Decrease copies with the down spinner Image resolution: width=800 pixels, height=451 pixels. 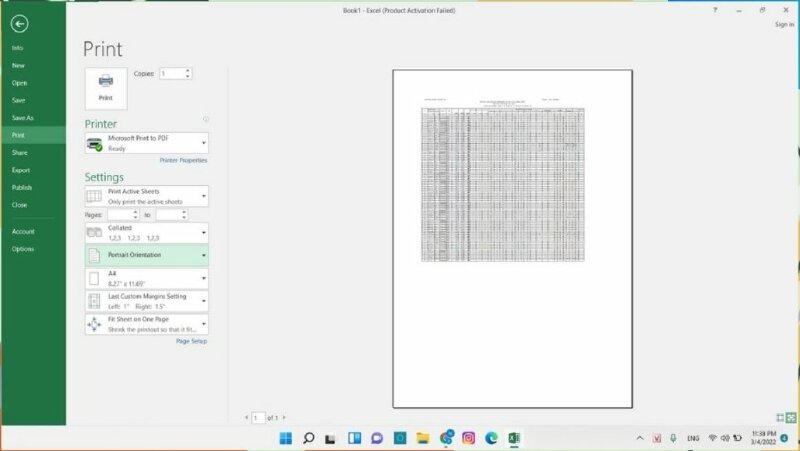188,77
